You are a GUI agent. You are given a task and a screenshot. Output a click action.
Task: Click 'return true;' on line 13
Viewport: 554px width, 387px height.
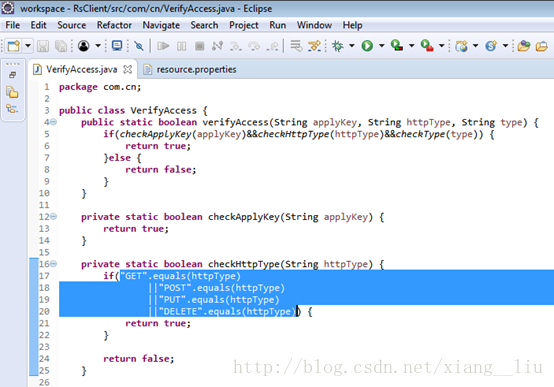pyautogui.click(x=136, y=228)
